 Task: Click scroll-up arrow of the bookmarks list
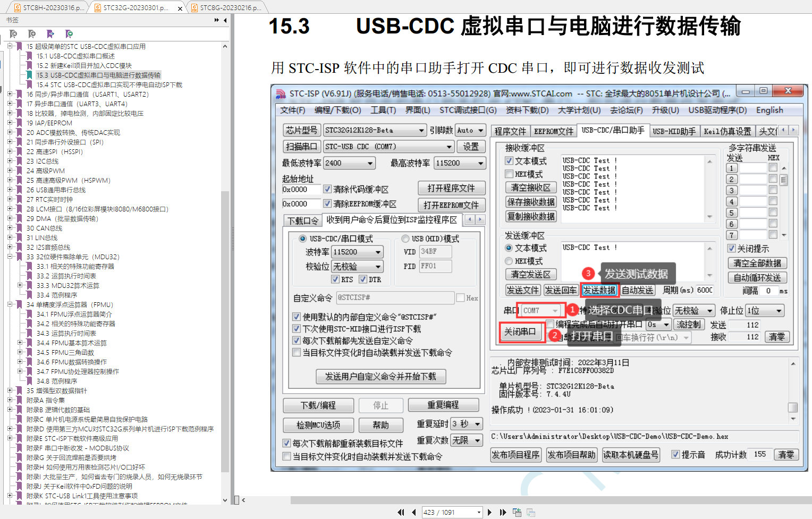pos(225,46)
